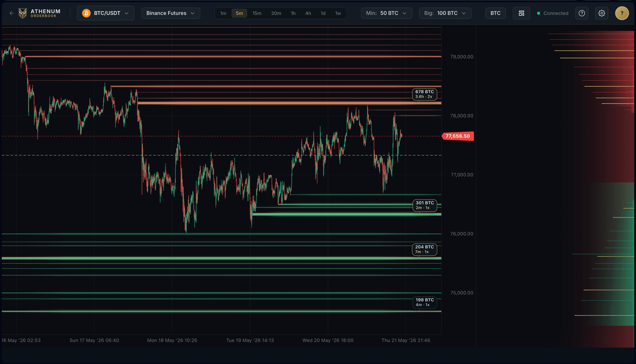The height and width of the screenshot is (364, 636).
Task: Click the Tue 19 May '26 14:13 label
Action: pyautogui.click(x=250, y=340)
